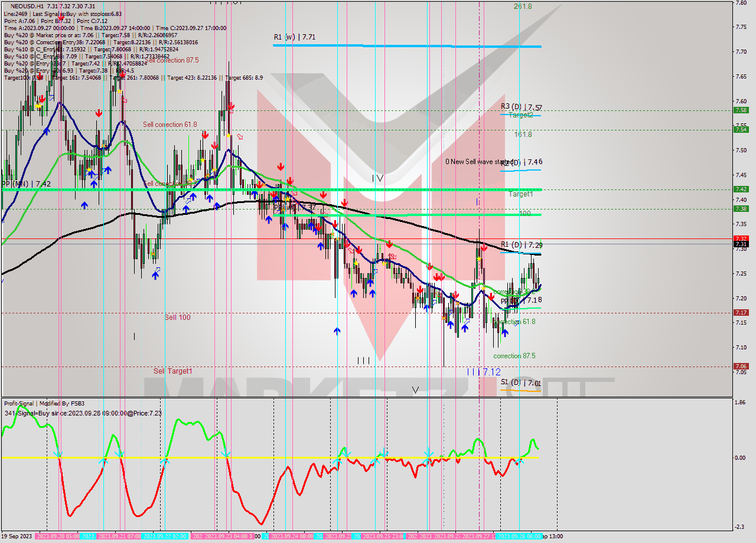Click the R1 (w) | 7.71 label
The width and height of the screenshot is (756, 543).
tap(294, 37)
